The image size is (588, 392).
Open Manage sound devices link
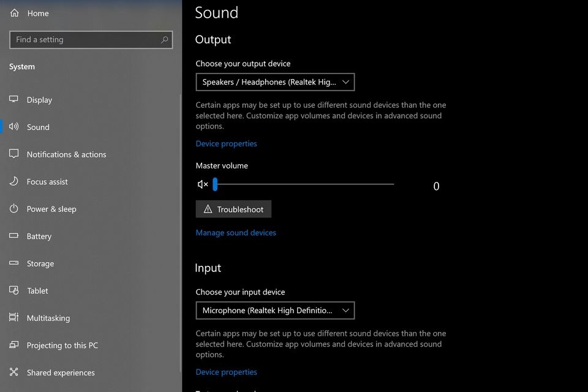coord(236,233)
